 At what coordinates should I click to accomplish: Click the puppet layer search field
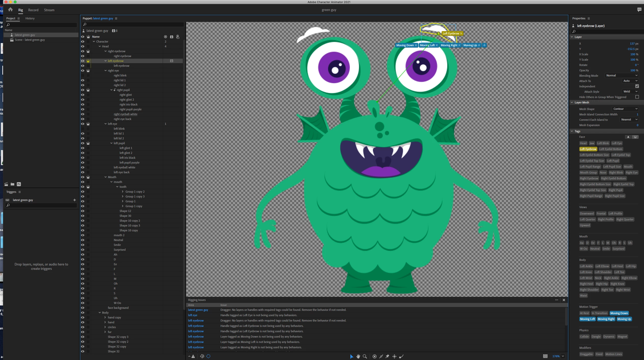click(132, 24)
